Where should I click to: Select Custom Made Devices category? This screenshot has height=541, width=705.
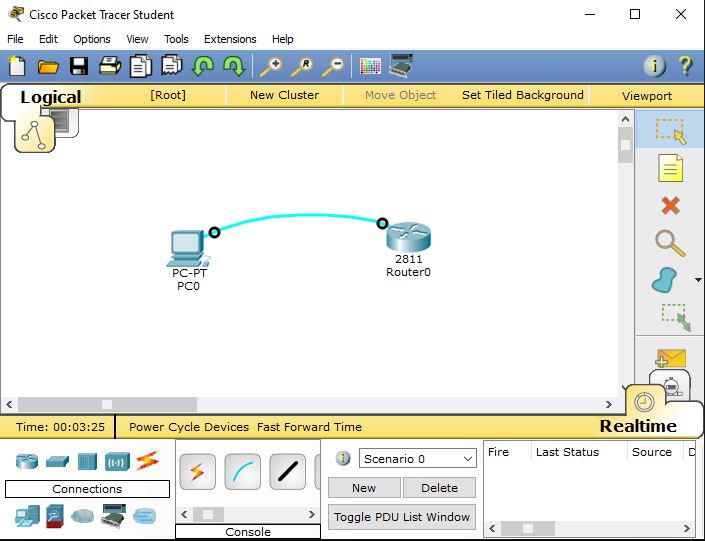(x=113, y=515)
